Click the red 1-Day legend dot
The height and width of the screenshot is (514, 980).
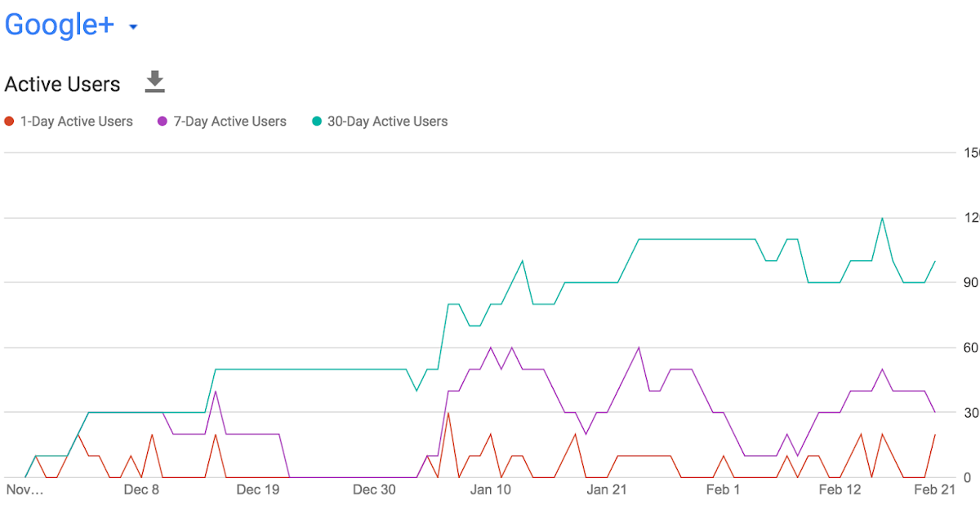click(x=10, y=122)
